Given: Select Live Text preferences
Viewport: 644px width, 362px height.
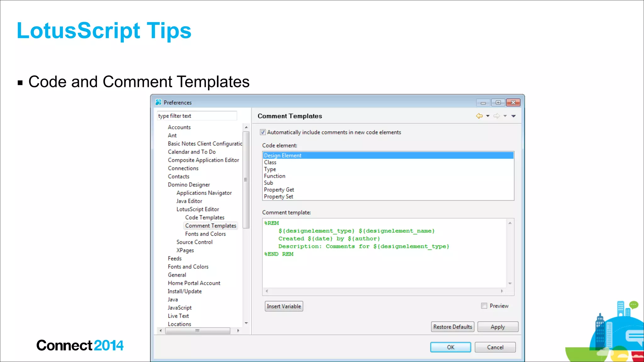Looking at the screenshot, I should [x=178, y=316].
